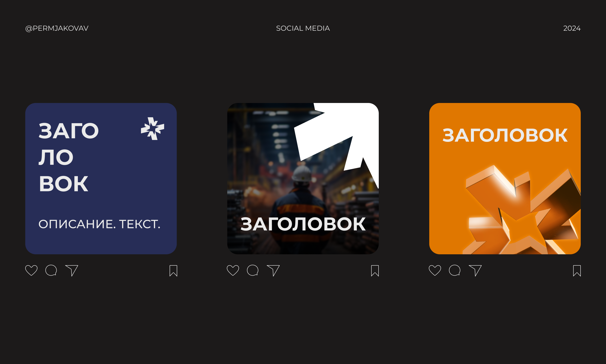Click the white star logo on navy card

click(153, 129)
